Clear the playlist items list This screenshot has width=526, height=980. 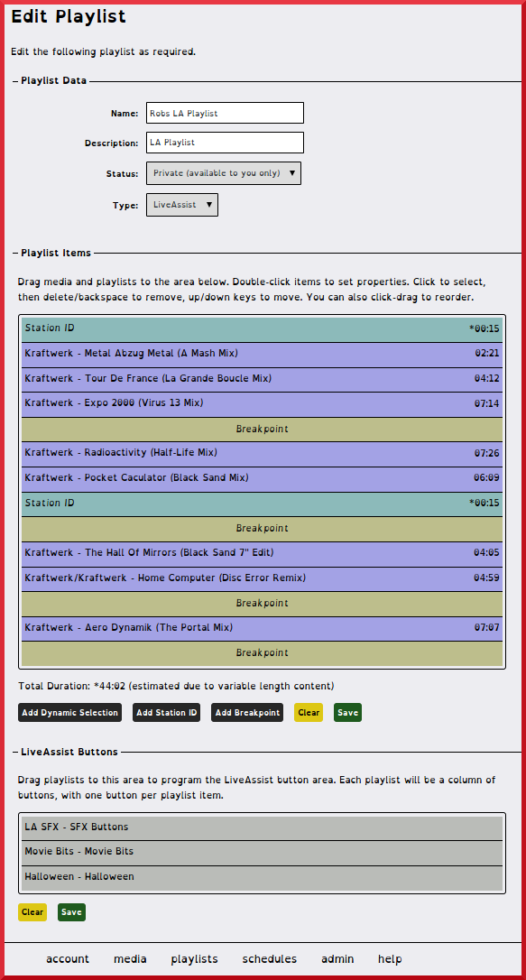coord(309,713)
